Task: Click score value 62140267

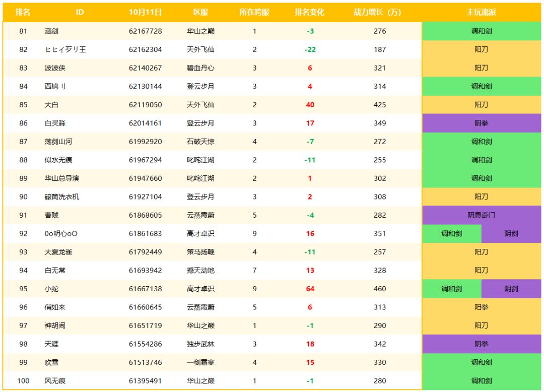Action: pyautogui.click(x=146, y=68)
